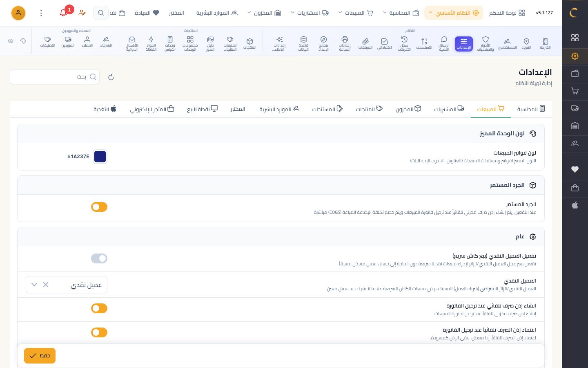Expand the المشتريات top navigation menu
Screen dimensions: 588x368
(x=310, y=13)
